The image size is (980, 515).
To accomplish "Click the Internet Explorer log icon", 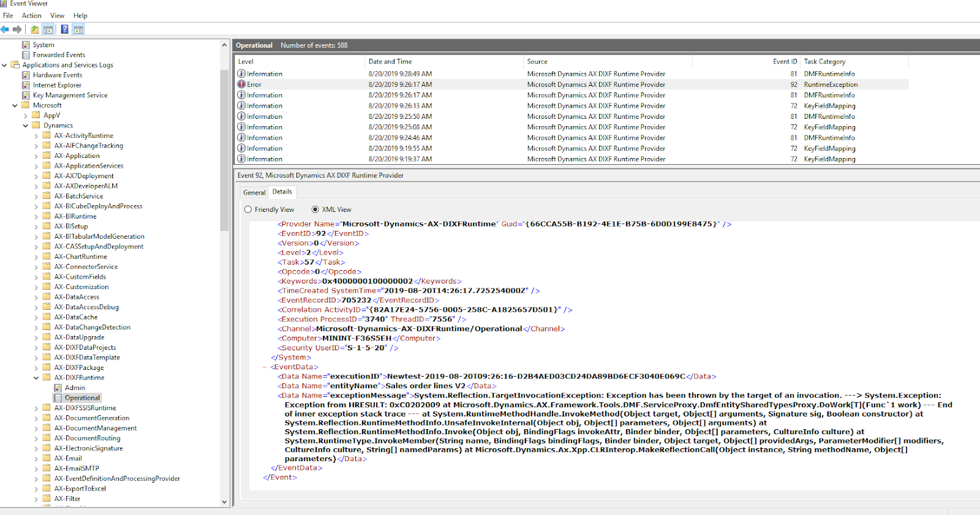I will [26, 85].
